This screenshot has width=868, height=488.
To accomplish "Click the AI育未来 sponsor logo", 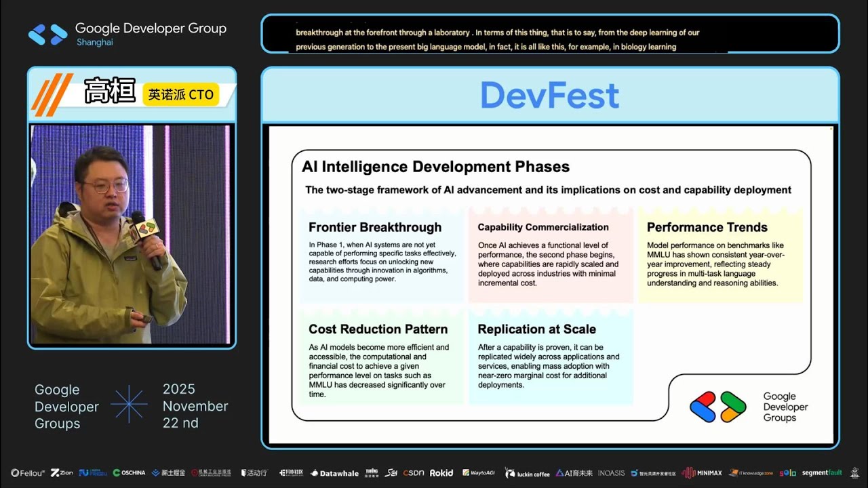I will point(574,473).
